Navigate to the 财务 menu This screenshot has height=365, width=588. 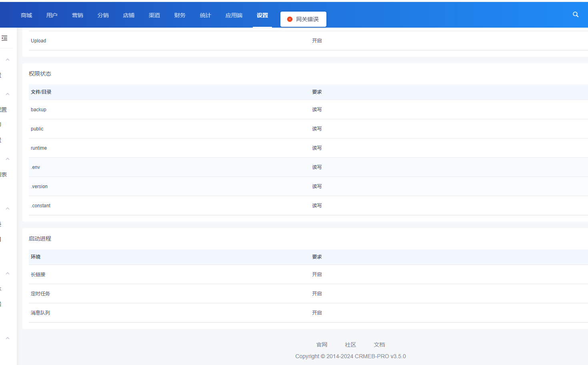(180, 15)
